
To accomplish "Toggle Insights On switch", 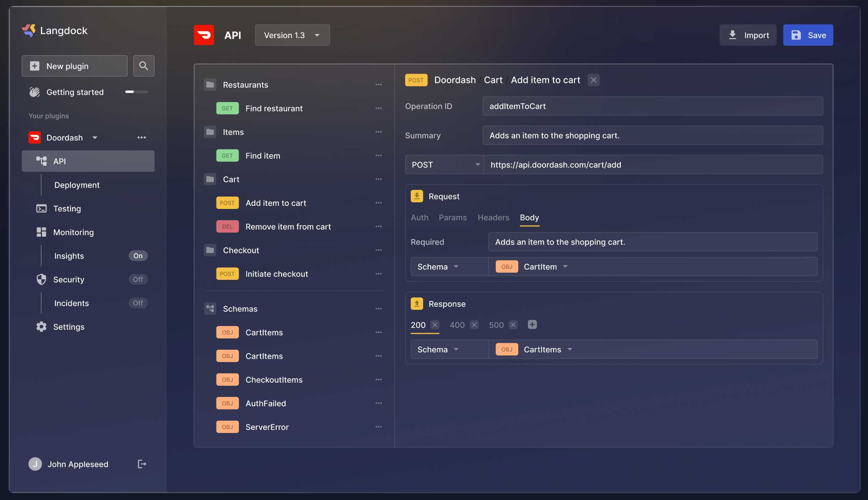I will click(138, 256).
